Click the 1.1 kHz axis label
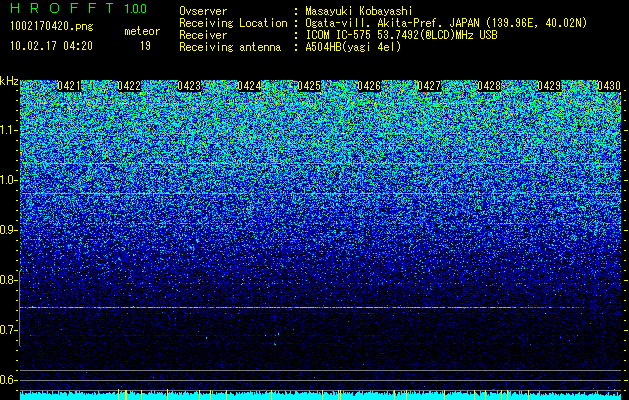The width and height of the screenshot is (629, 400). [8, 130]
